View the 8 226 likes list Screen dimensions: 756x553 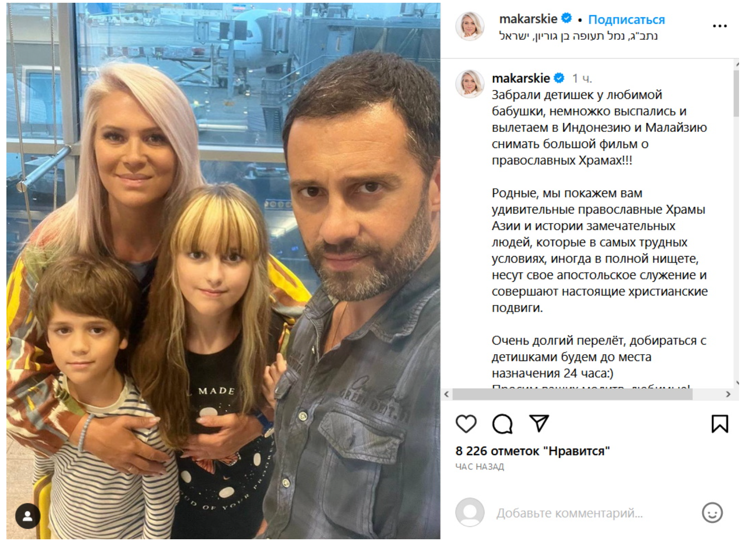(533, 451)
